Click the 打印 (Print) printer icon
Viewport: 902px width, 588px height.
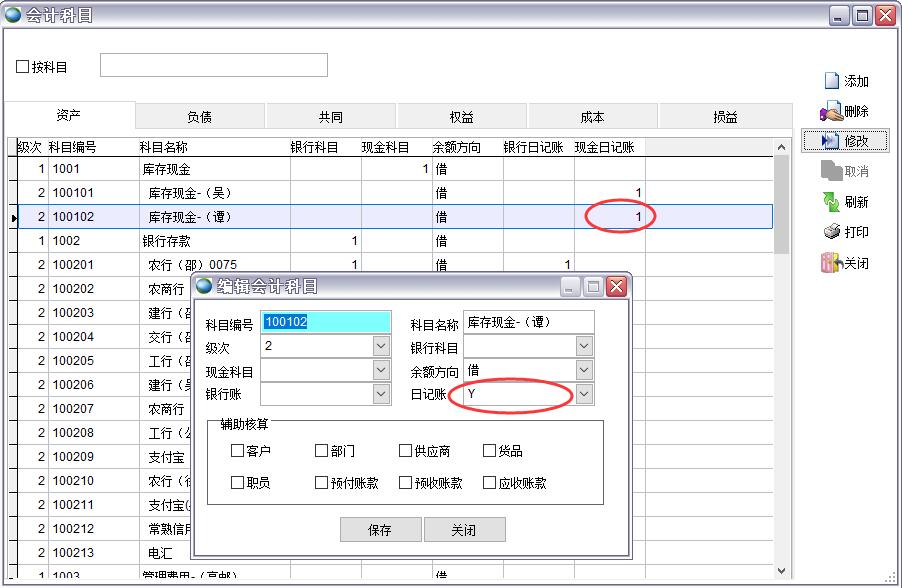point(831,232)
